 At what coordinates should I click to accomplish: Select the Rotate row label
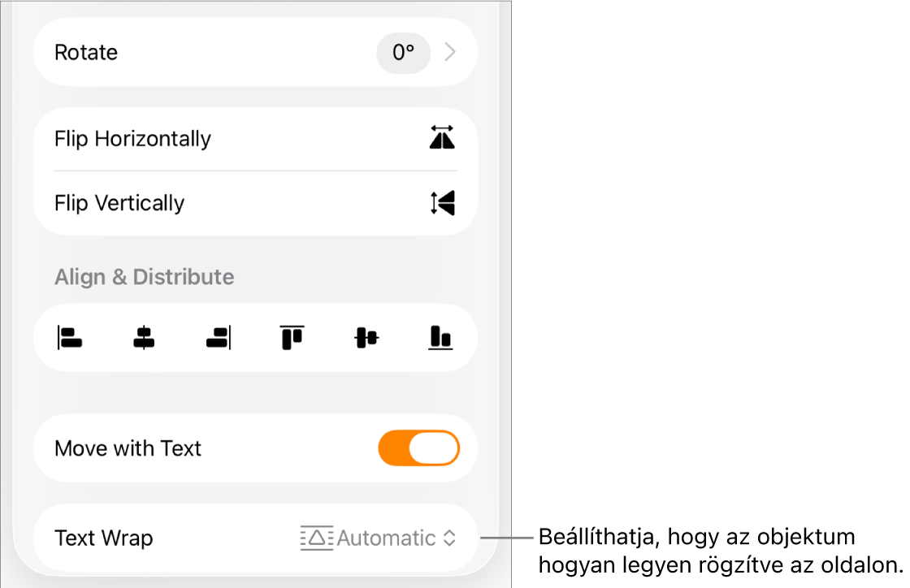86,53
